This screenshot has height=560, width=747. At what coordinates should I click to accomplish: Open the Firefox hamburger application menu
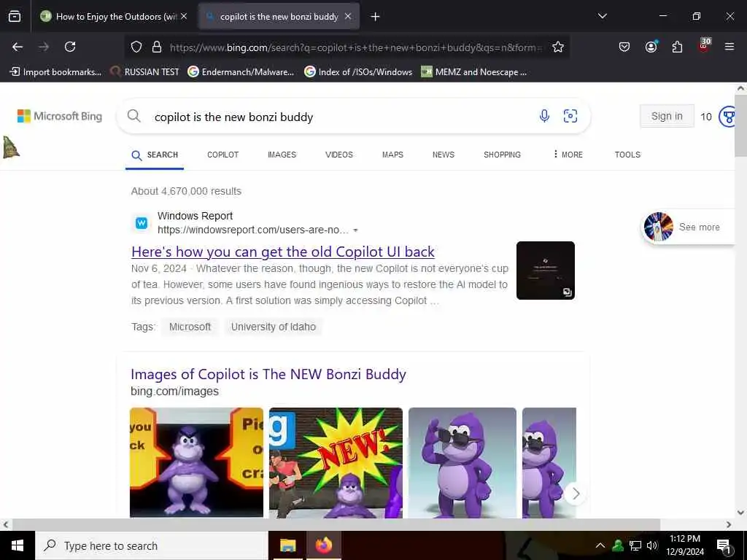click(729, 47)
